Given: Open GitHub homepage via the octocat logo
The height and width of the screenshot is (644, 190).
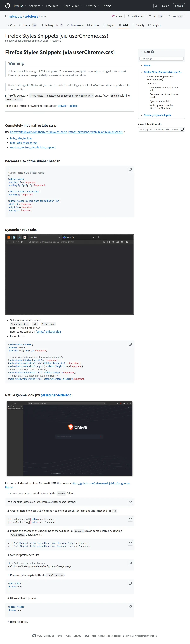Looking at the screenshot, I should (x=8, y=6).
